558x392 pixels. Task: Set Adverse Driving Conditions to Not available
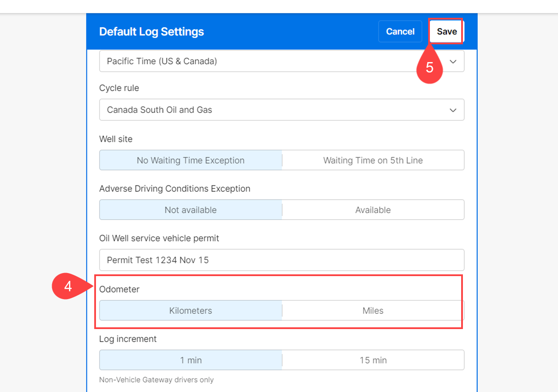tap(191, 210)
